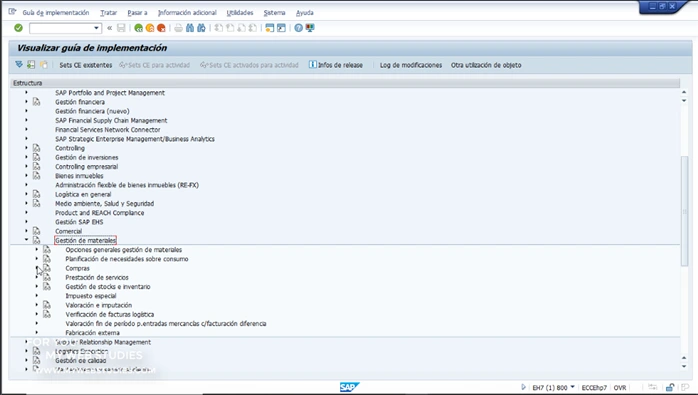Click Sets CE activados para actividad
The width and height of the screenshot is (698, 395).
pyautogui.click(x=249, y=65)
